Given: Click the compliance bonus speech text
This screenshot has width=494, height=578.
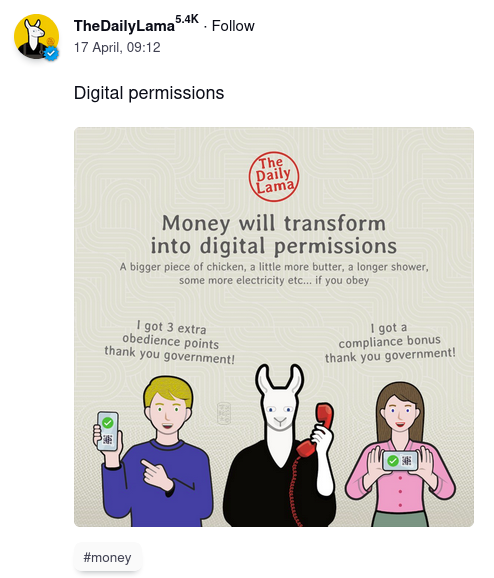Looking at the screenshot, I should [390, 343].
